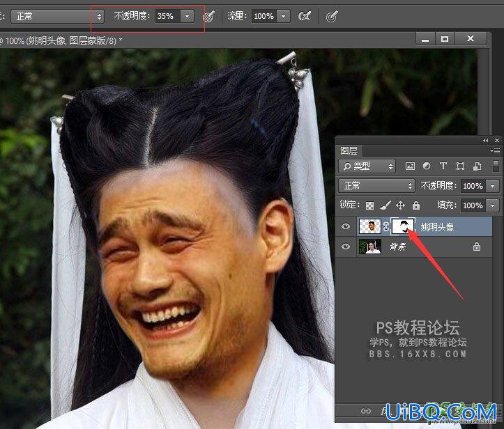Select the 图层 panel tab

pyautogui.click(x=349, y=150)
